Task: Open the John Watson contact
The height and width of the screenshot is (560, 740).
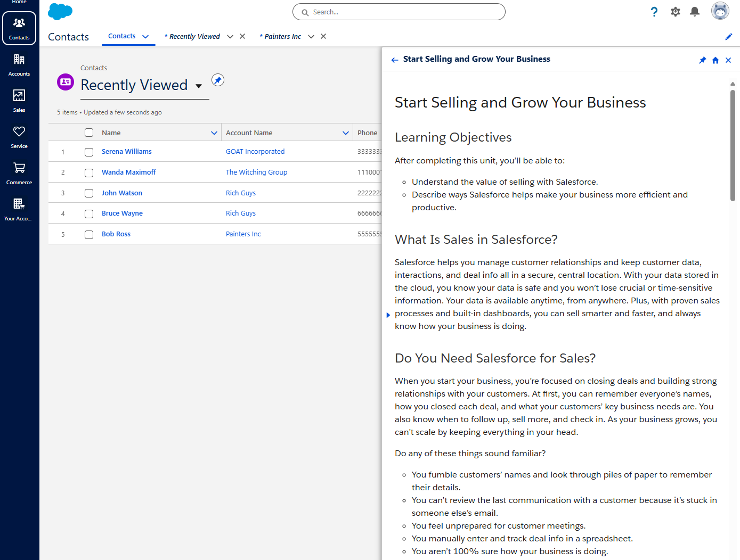Action: click(121, 193)
